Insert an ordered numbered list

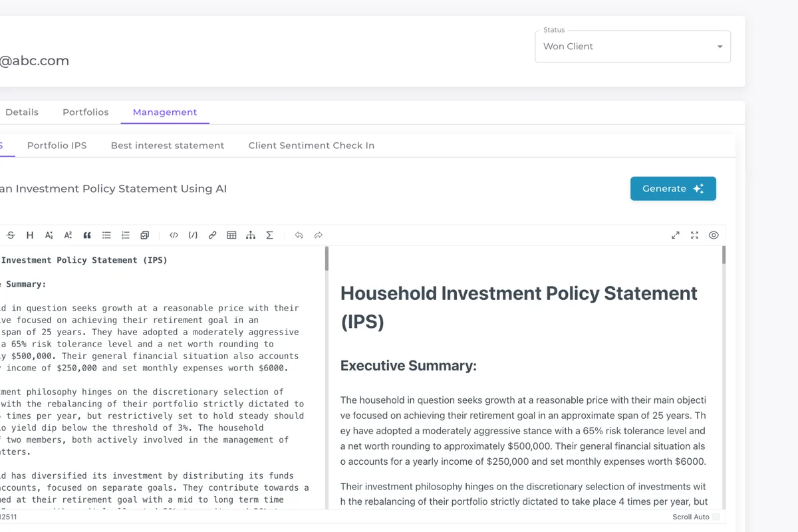[126, 235]
